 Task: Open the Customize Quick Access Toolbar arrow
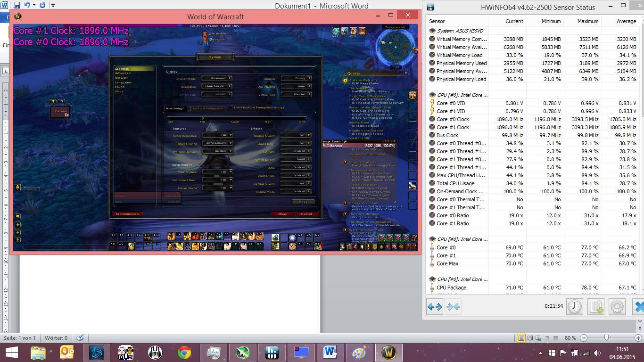click(53, 6)
